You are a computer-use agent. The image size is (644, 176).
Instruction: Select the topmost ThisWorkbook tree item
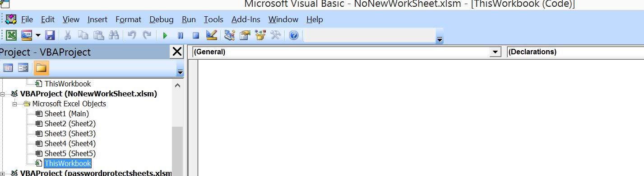coord(68,84)
